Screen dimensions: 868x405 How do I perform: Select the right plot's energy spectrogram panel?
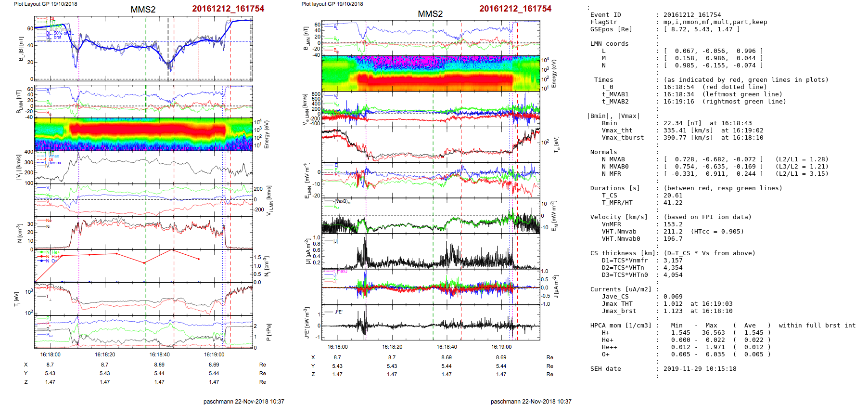tap(431, 74)
